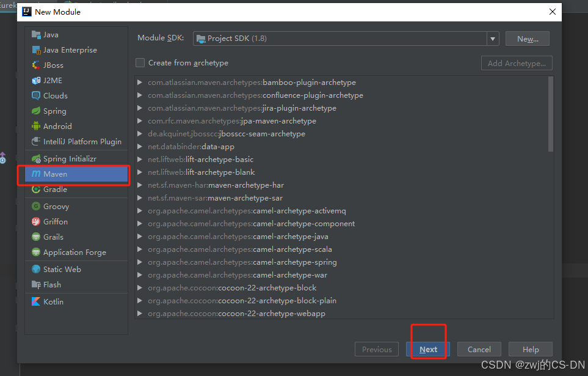Viewport: 588px width, 376px height.
Task: Click the archetype list vertical scrollbar
Action: pyautogui.click(x=551, y=114)
